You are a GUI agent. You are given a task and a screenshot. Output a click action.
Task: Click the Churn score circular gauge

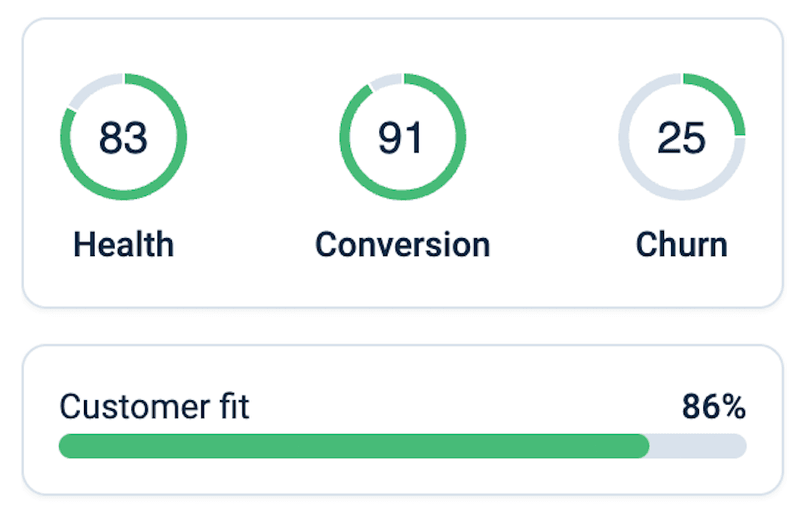coord(681,137)
